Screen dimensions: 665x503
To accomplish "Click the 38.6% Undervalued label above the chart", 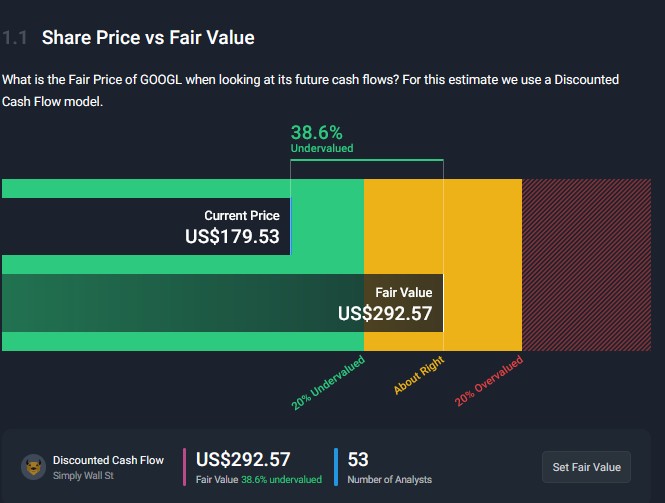I will tap(321, 138).
